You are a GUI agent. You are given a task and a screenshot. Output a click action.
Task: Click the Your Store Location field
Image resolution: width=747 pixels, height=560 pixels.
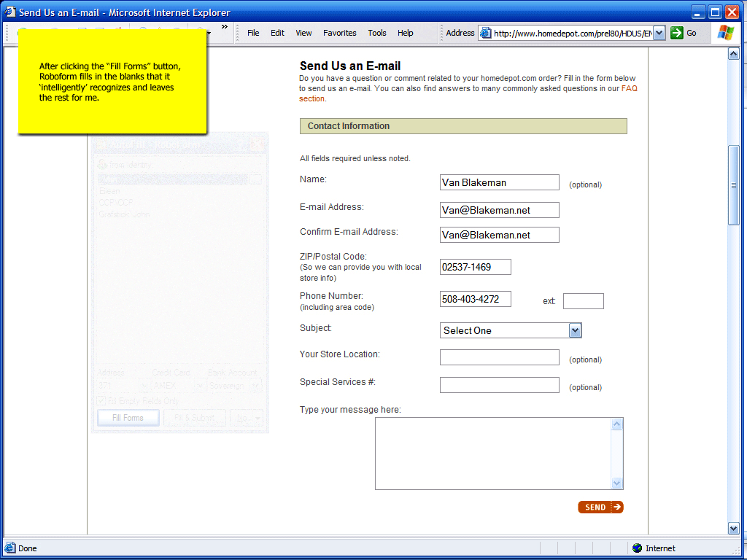coord(499,357)
